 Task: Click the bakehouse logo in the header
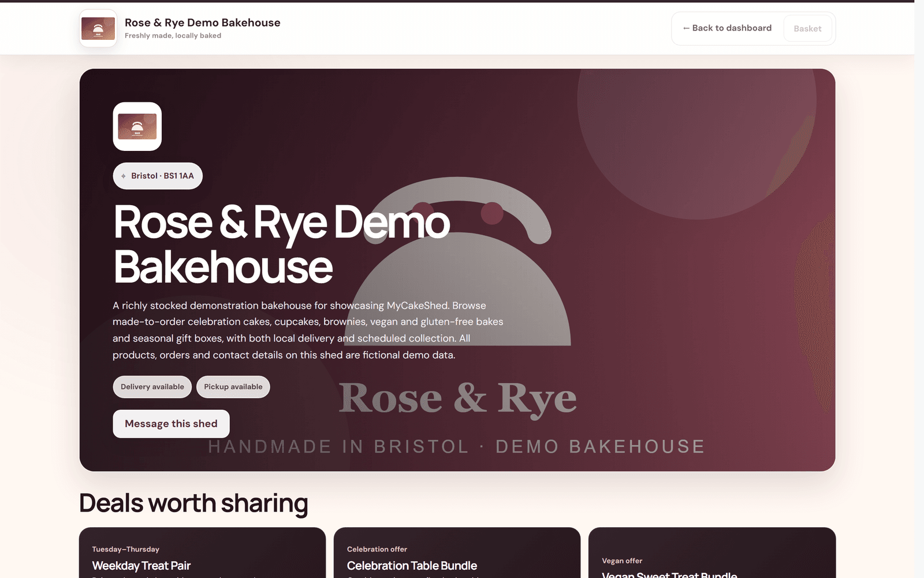click(x=98, y=28)
